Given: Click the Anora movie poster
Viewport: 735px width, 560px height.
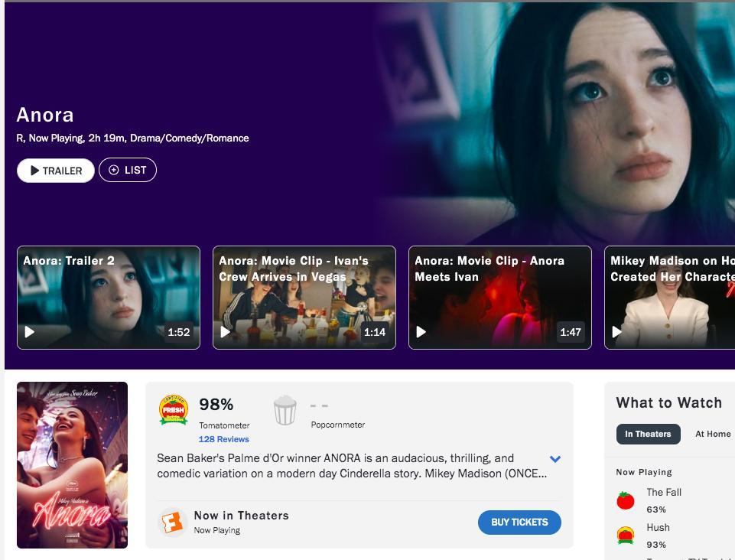Looking at the screenshot, I should point(72,465).
